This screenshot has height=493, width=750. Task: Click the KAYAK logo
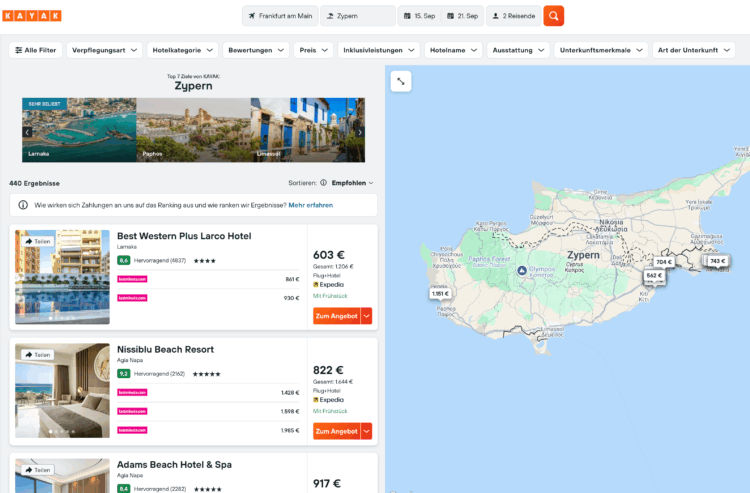point(32,16)
